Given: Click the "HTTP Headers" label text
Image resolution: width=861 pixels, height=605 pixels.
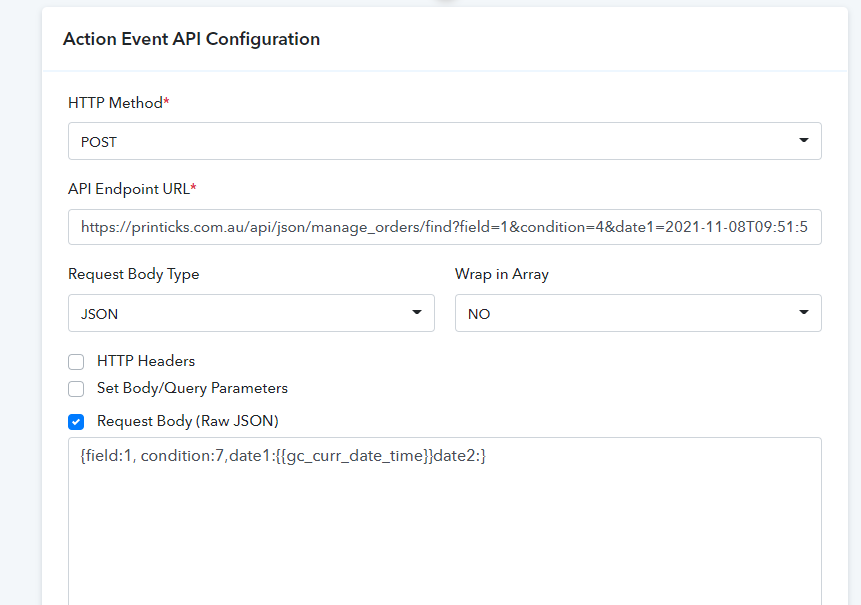Looking at the screenshot, I should 146,361.
